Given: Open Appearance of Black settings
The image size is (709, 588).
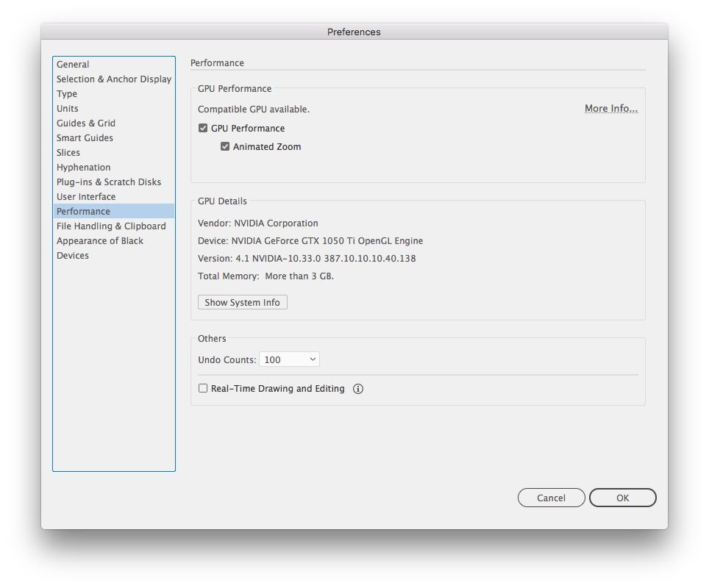Looking at the screenshot, I should coord(100,240).
